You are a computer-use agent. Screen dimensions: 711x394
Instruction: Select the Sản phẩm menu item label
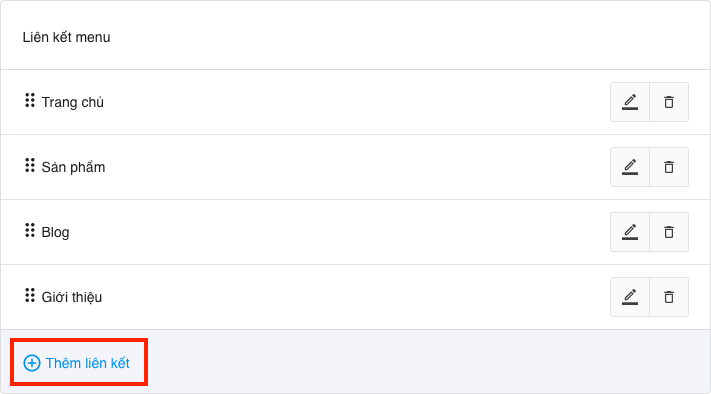click(x=73, y=167)
